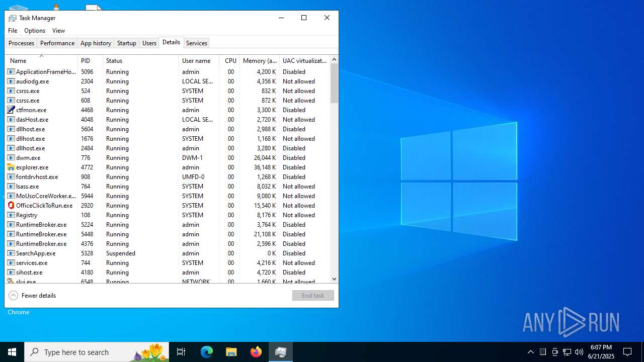Open the volume control tray icon
The height and width of the screenshot is (362, 644).
coord(579,352)
